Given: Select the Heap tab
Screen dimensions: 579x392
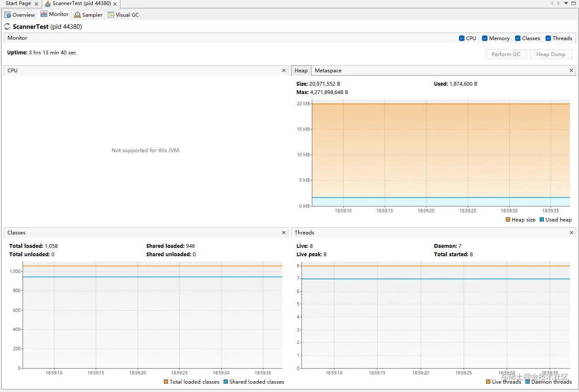Looking at the screenshot, I should point(301,71).
